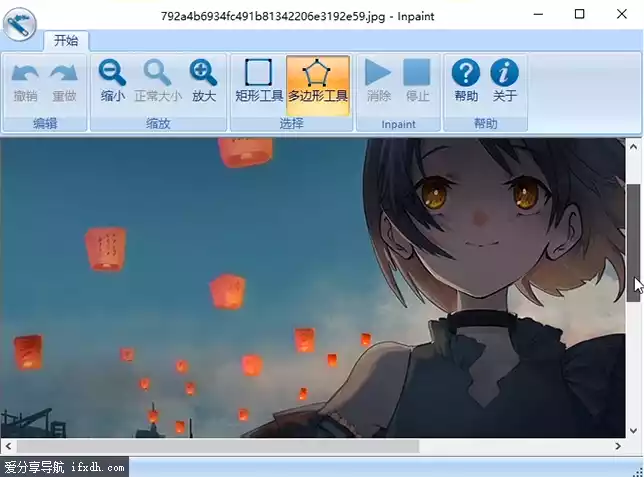This screenshot has width=644, height=477.
Task: Redo the action (重做)
Action: (x=64, y=82)
